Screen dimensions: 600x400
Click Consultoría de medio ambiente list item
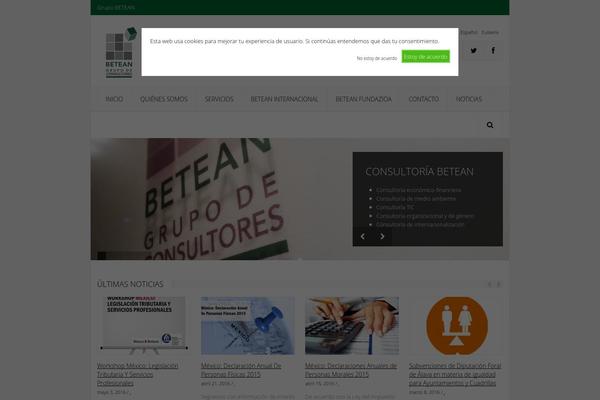click(x=416, y=199)
